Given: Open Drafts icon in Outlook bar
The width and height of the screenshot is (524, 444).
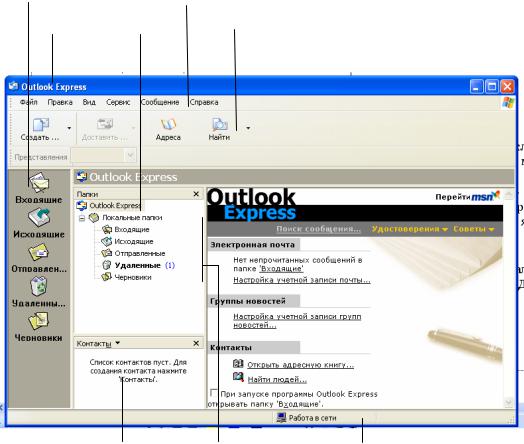Looking at the screenshot, I should point(39,321).
